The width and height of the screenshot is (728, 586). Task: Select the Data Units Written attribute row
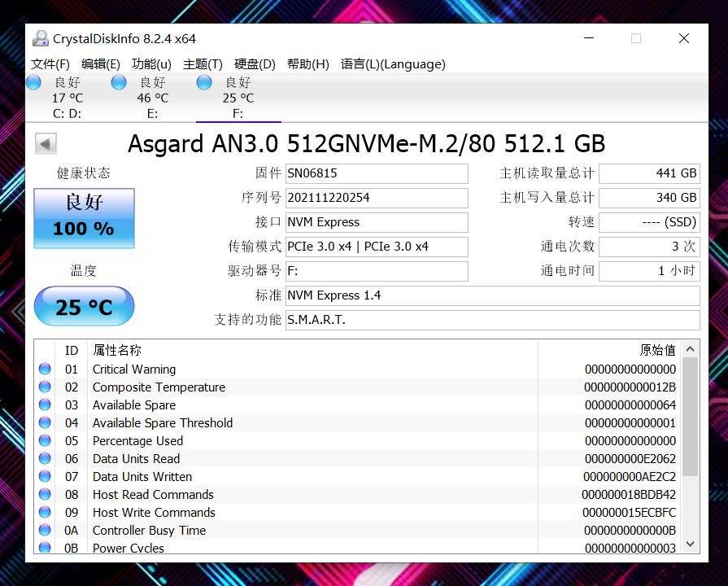click(x=358, y=476)
